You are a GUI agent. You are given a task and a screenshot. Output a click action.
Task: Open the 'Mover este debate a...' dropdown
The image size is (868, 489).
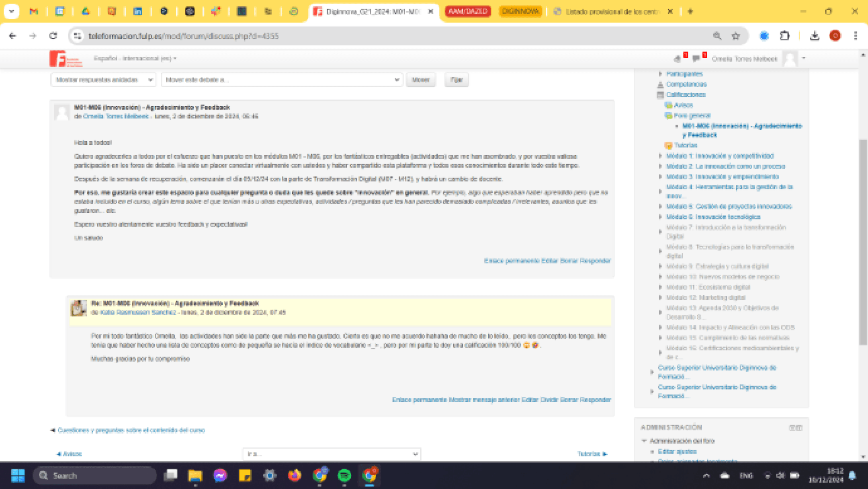282,80
